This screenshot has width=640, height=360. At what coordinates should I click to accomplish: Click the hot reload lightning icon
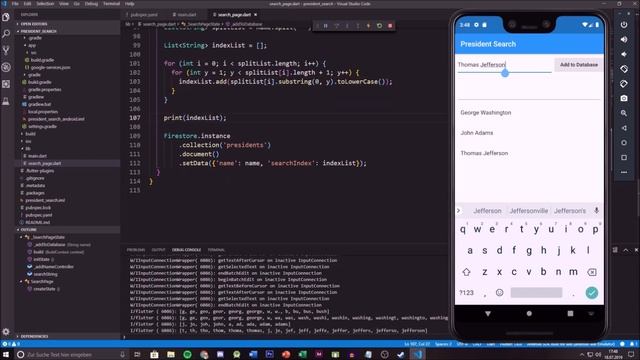[369, 26]
